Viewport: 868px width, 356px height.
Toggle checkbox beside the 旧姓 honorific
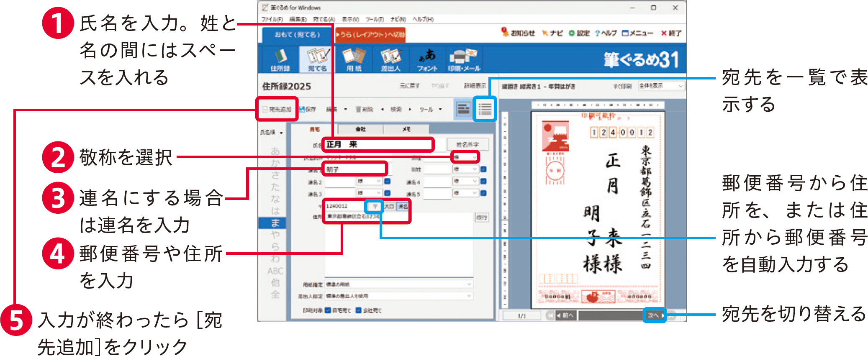pos(483,169)
